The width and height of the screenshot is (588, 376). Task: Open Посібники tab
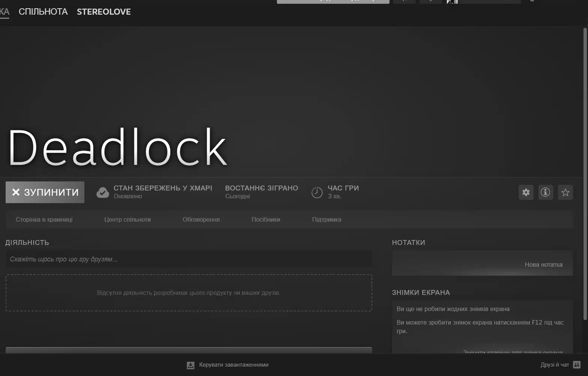coord(266,219)
